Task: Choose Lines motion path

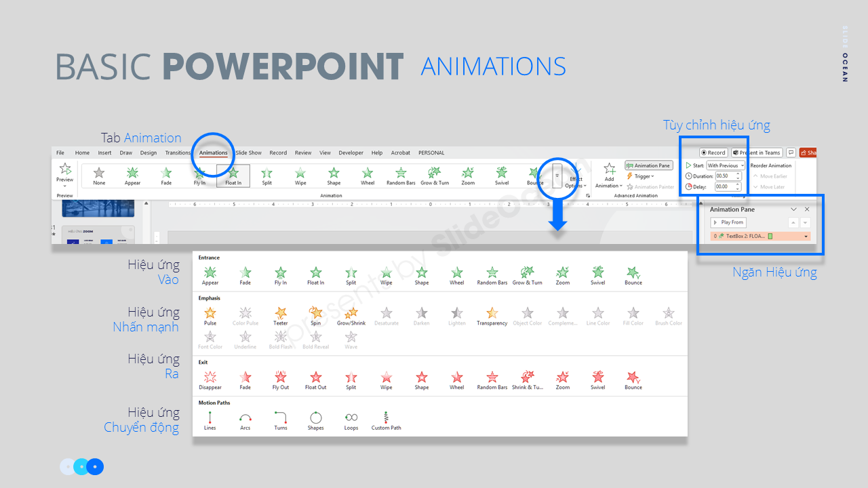Action: tap(210, 421)
